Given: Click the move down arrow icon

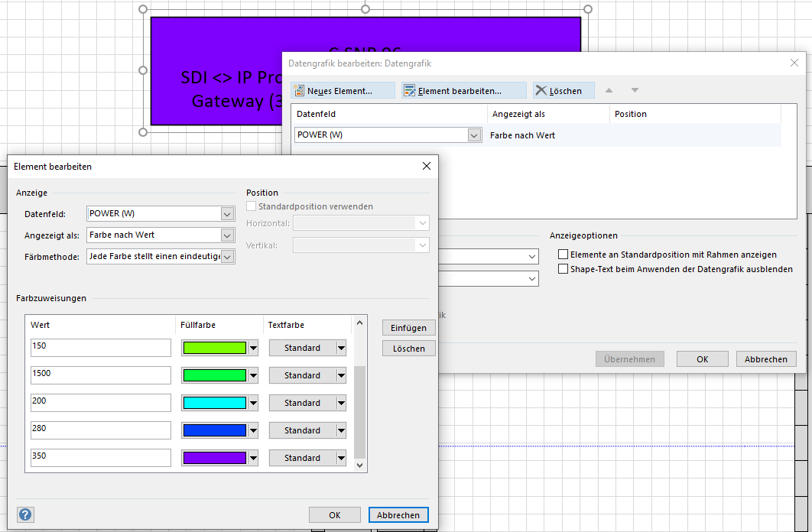Looking at the screenshot, I should click(x=635, y=90).
